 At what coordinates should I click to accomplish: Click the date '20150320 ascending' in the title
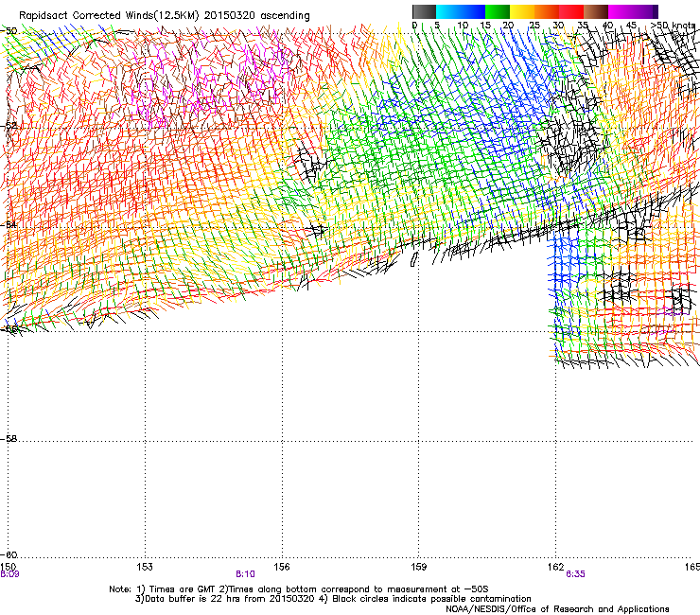tap(256, 16)
